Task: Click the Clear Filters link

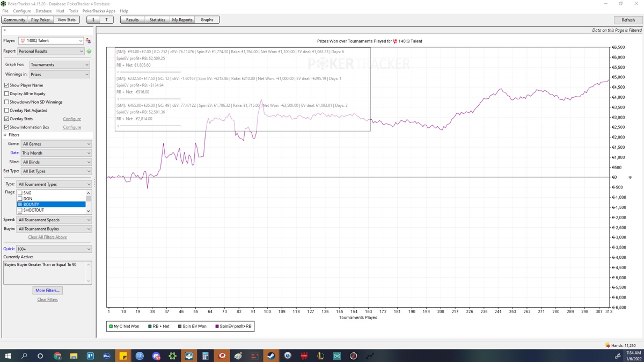Action: coord(47,300)
